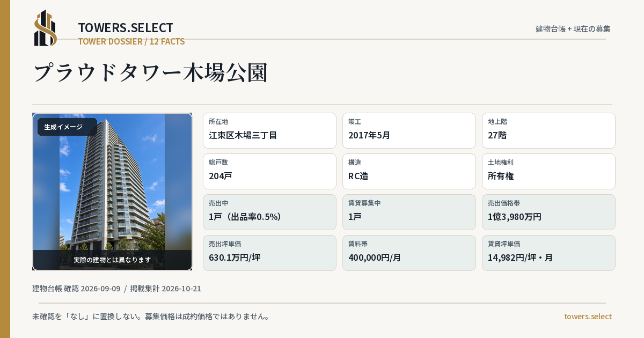Select the 売出価格帯 1億3,980万円 card
Viewport: 644px width, 338px height.
point(548,212)
